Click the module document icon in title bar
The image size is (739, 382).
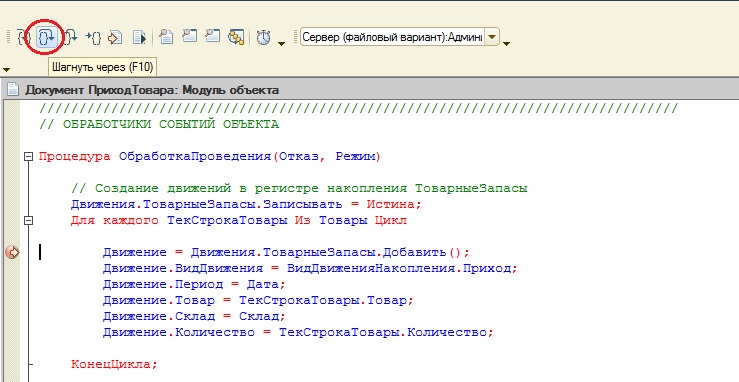[13, 89]
